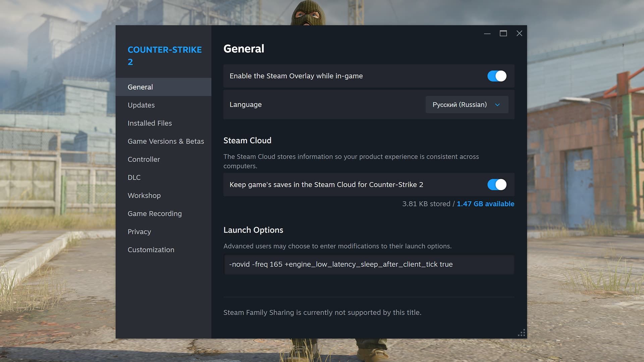Click the window resize grip icon
644x362 pixels.
click(x=522, y=333)
